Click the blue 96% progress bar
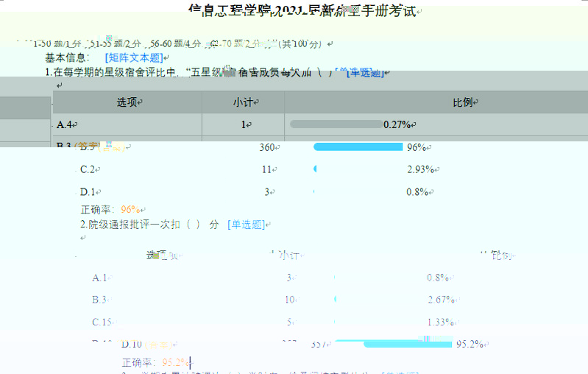The image size is (588, 374). coord(358,147)
